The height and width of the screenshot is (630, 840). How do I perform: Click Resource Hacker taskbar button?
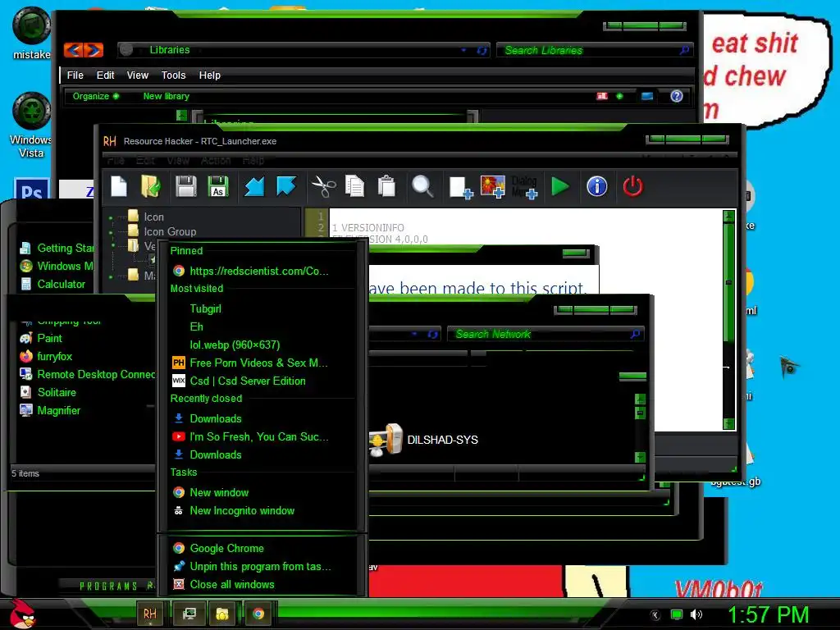click(x=150, y=614)
